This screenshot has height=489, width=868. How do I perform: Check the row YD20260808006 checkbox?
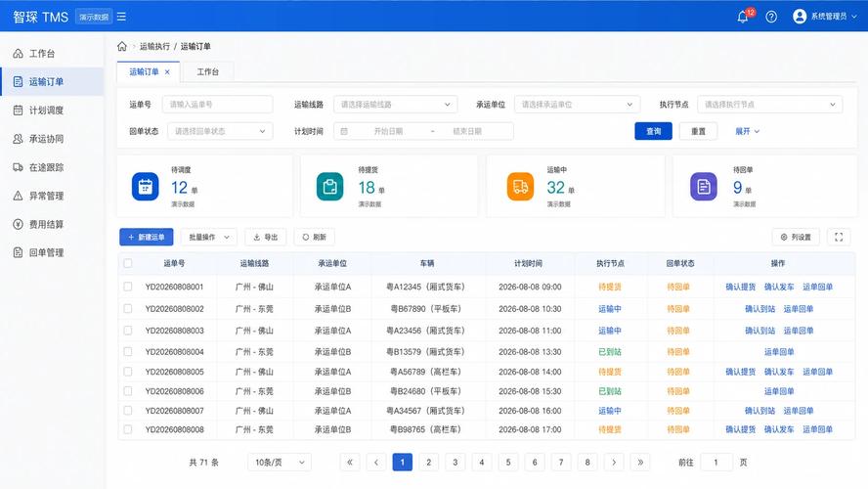pos(128,390)
